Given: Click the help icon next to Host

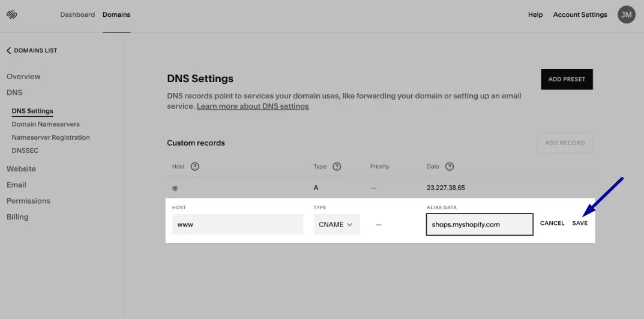Looking at the screenshot, I should pyautogui.click(x=195, y=167).
